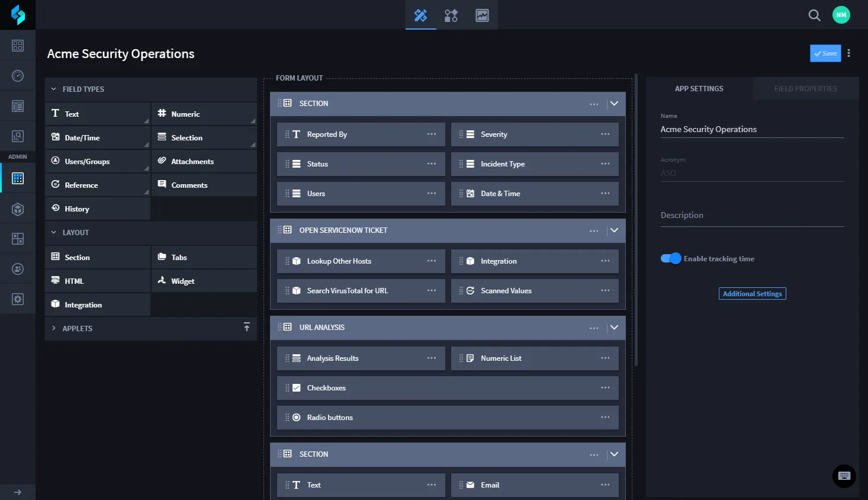868x500 pixels.
Task: Open options menu for Reported By field
Action: pyautogui.click(x=432, y=134)
